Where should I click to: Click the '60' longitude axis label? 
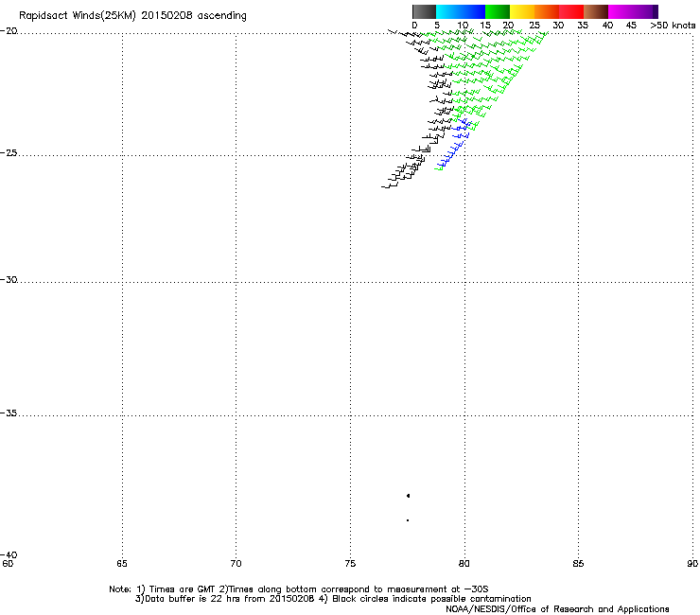(8, 564)
